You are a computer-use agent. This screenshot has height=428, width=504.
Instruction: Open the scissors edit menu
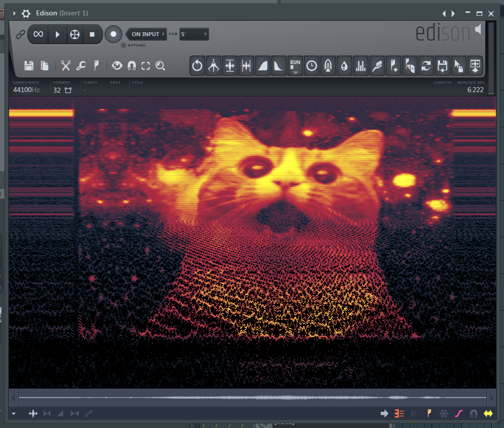point(65,66)
